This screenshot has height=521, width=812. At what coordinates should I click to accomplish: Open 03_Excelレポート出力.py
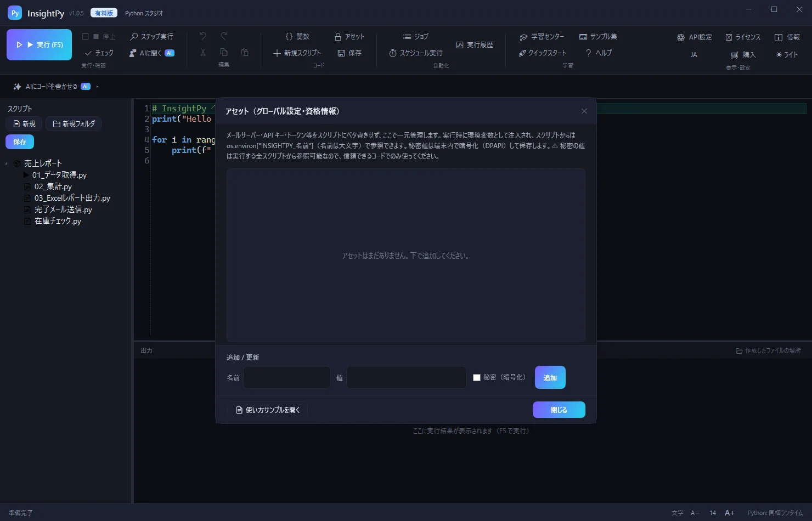pyautogui.click(x=72, y=198)
